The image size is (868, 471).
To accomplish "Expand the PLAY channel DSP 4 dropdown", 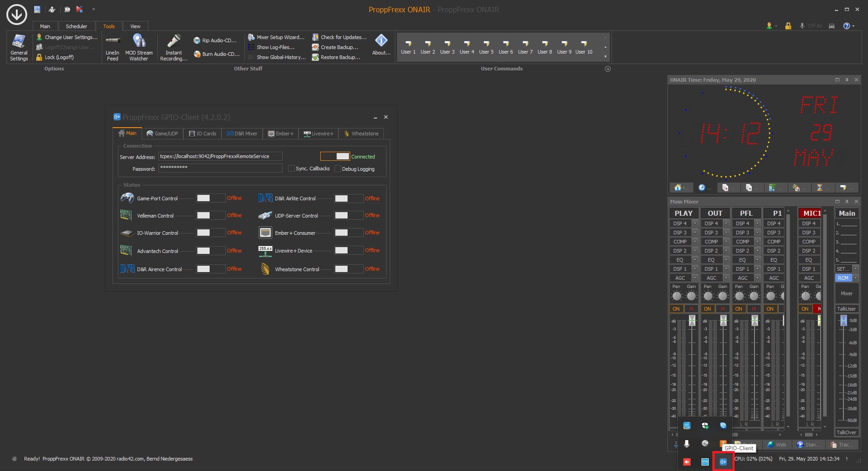I will 695,223.
